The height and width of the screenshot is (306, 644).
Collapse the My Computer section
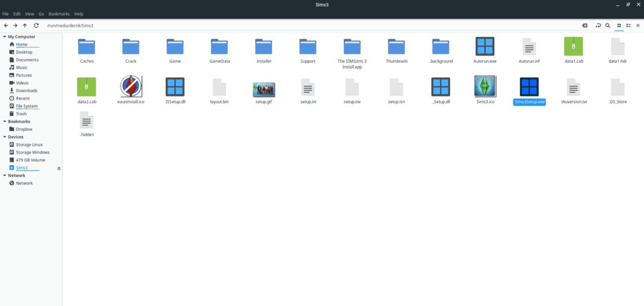point(4,37)
